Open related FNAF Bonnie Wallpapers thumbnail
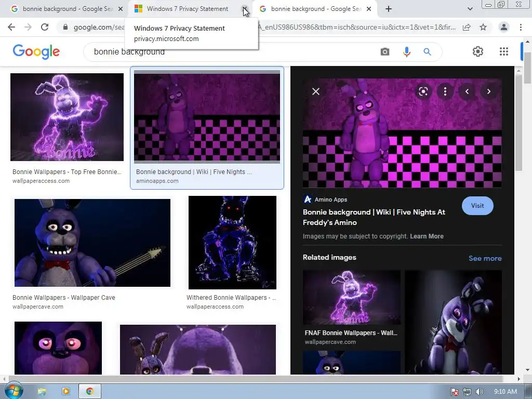The width and height of the screenshot is (532, 399). click(x=352, y=297)
